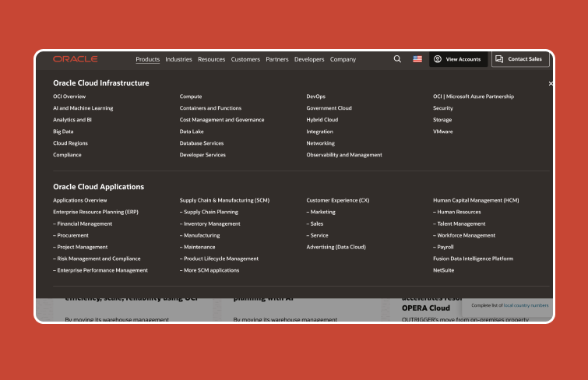Open OCI Microsoft Azure Partnership link
The height and width of the screenshot is (380, 588).
click(x=474, y=97)
